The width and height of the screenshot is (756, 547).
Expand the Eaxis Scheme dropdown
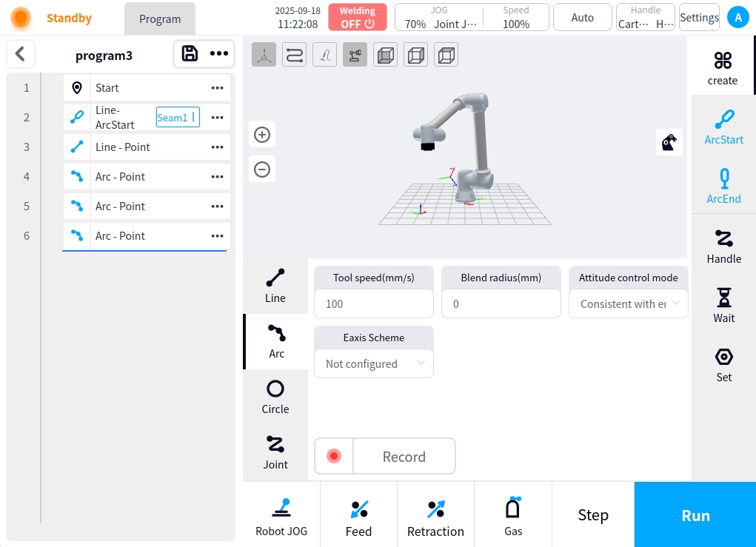[x=374, y=363]
